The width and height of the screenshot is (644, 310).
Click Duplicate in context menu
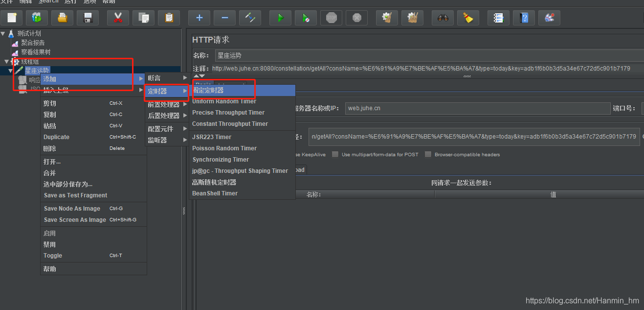point(93,137)
